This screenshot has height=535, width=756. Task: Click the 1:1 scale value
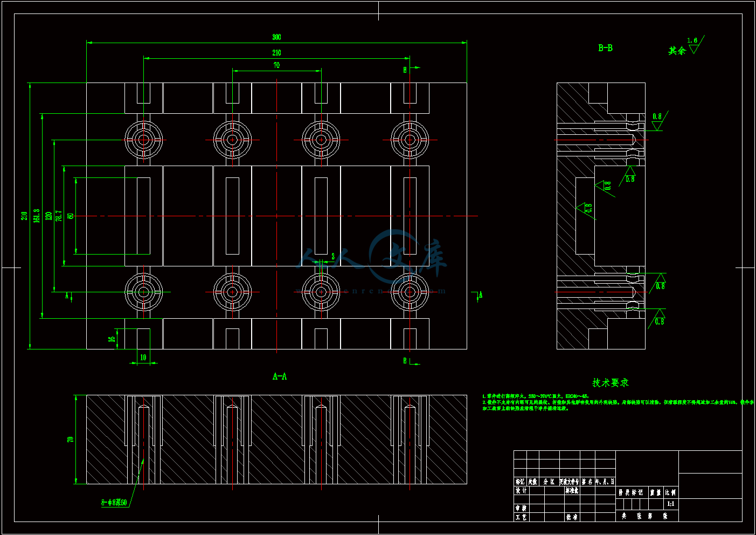tap(670, 504)
